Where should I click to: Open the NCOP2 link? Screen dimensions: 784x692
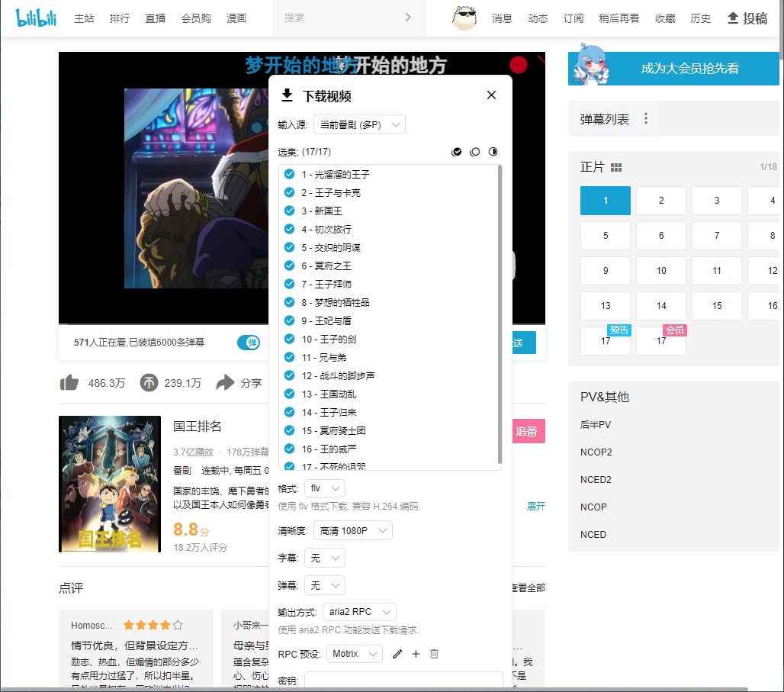coord(596,452)
